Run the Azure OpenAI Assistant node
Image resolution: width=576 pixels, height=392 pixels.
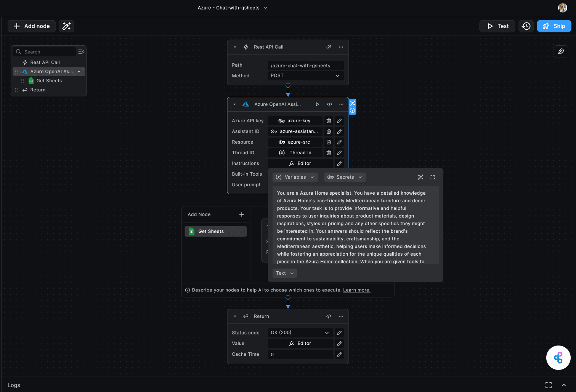(x=317, y=104)
